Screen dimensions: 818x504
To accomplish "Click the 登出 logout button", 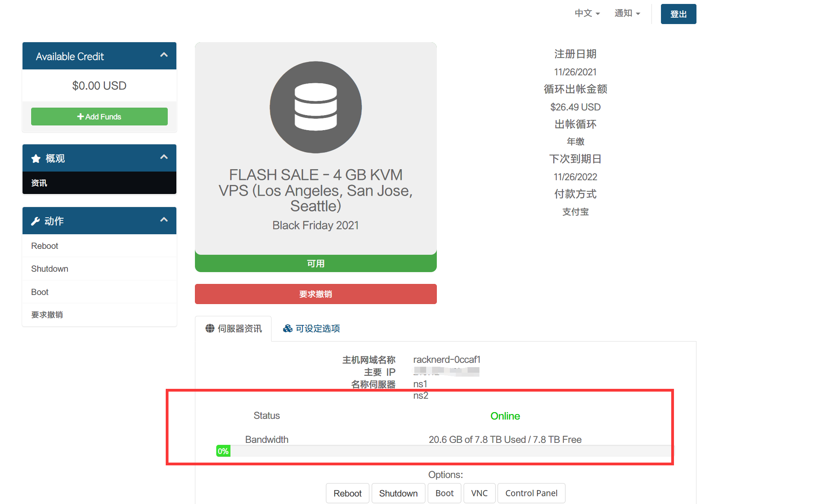I will coord(678,14).
